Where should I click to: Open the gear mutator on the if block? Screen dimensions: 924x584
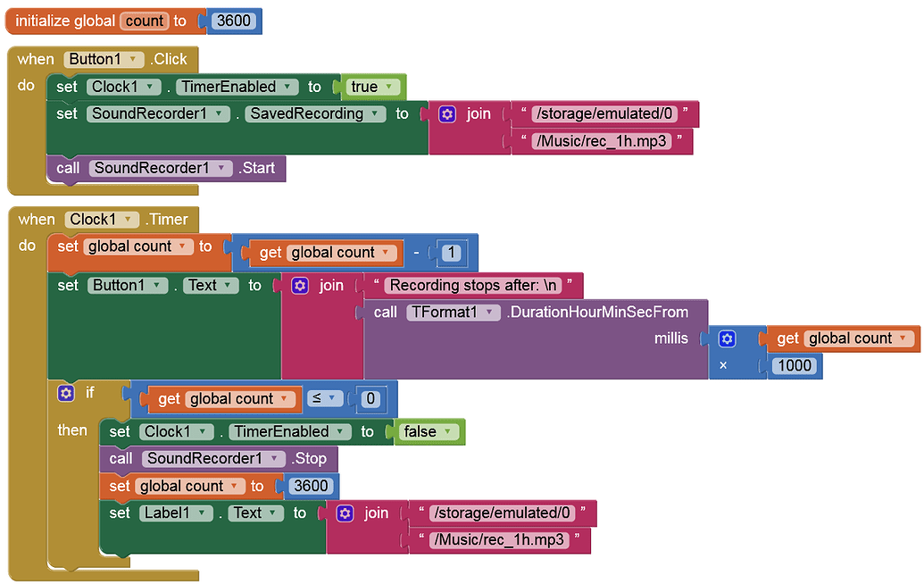tap(66, 393)
